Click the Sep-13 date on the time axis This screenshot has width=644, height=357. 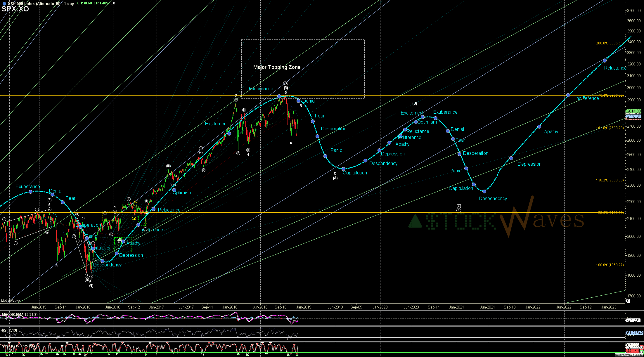(x=510, y=307)
